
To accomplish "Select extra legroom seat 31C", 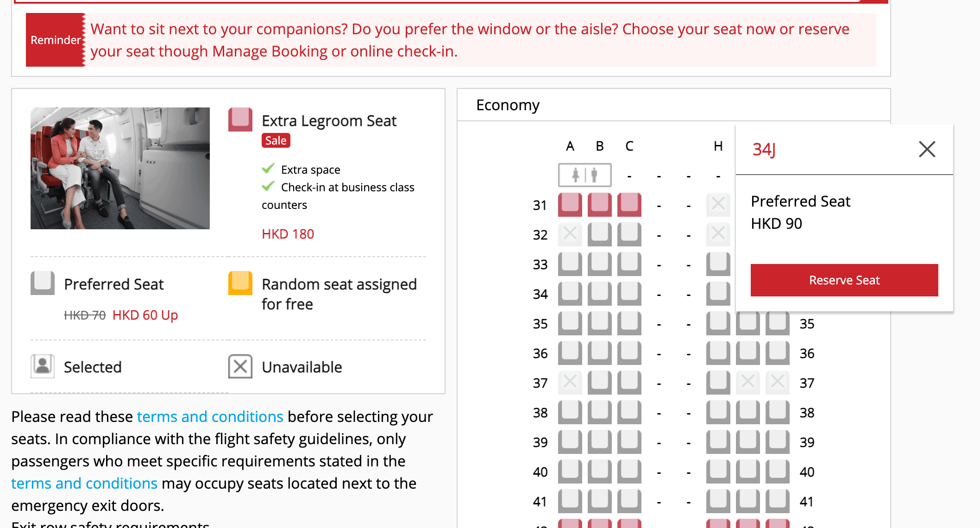I will [629, 205].
